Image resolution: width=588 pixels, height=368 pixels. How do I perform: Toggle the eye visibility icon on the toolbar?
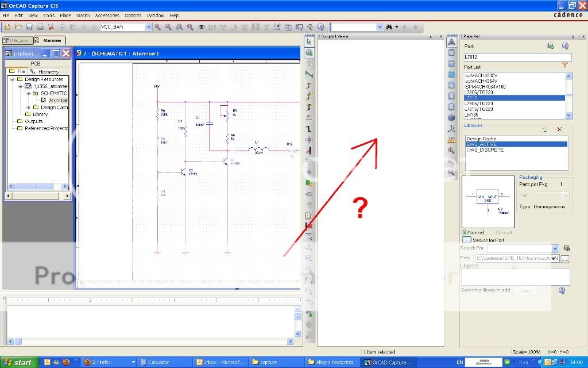[200, 26]
